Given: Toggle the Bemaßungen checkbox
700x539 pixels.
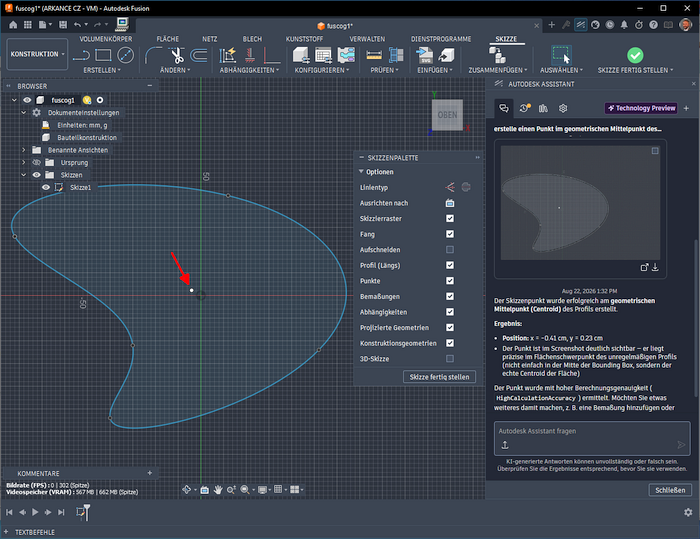Looking at the screenshot, I should coord(450,296).
